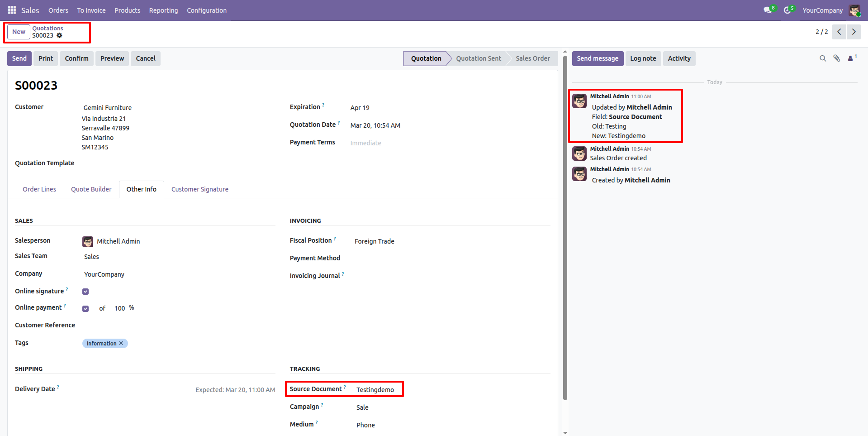Viewport: 868px width, 436px height.
Task: Open the conversations messages icon in navbar
Action: point(768,10)
